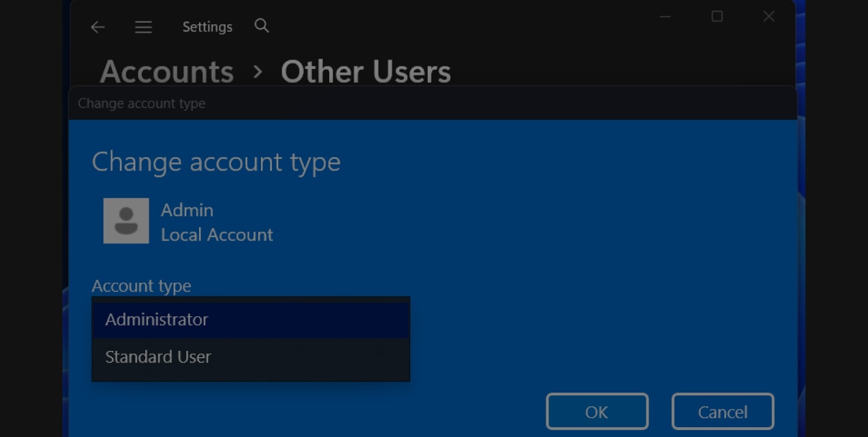Screen dimensions: 868x437
Task: Dismiss the dialog via Cancel
Action: point(723,411)
